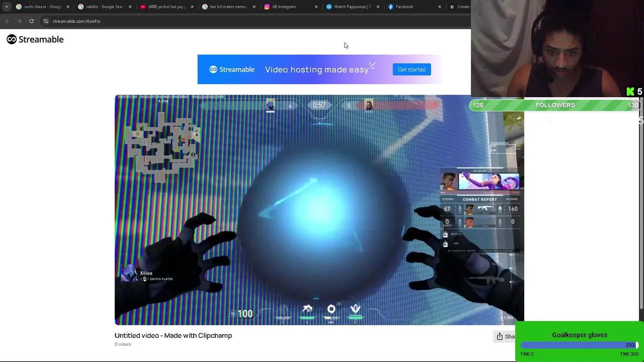Screen dimensions: 644x362
Task: Click the '0 views' text
Action: 123,344
